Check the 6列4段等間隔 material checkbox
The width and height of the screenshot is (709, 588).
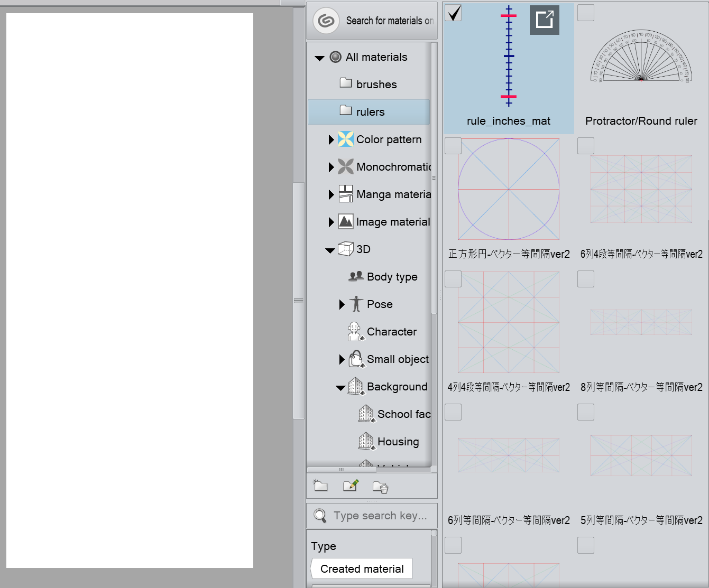[x=586, y=146]
